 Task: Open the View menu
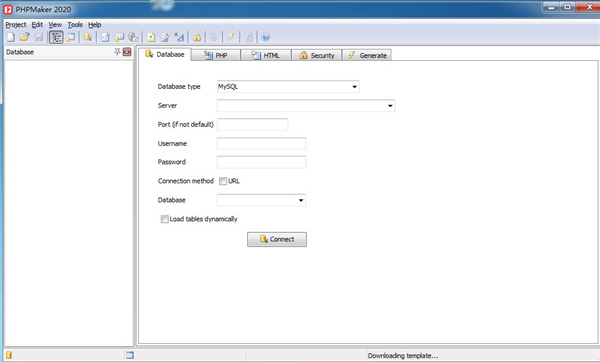pyautogui.click(x=55, y=24)
